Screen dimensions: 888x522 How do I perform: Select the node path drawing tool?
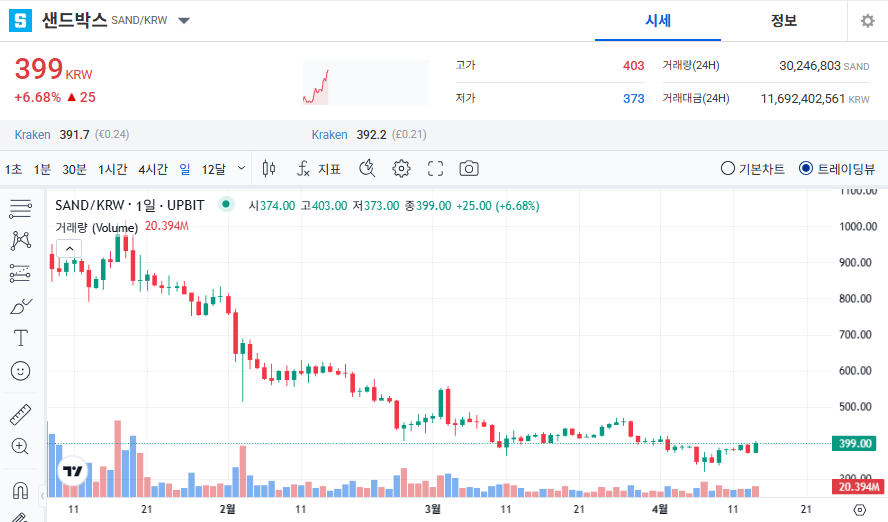pyautogui.click(x=20, y=241)
